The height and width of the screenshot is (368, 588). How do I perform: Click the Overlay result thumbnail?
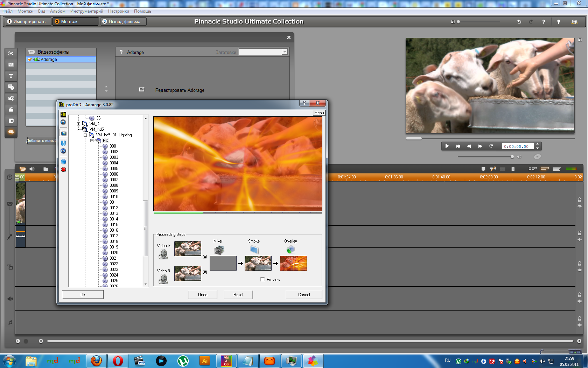(x=293, y=263)
